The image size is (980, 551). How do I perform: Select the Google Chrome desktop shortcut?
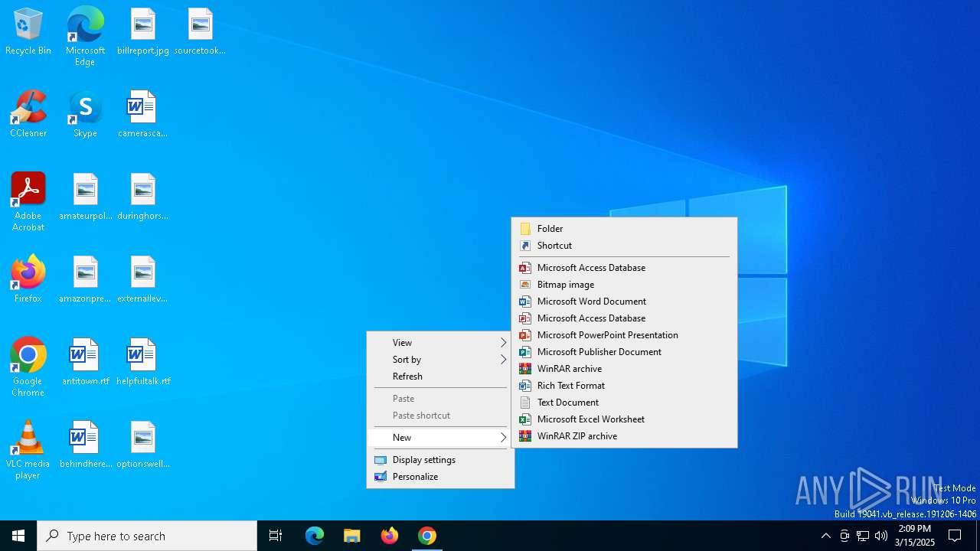pyautogui.click(x=28, y=367)
